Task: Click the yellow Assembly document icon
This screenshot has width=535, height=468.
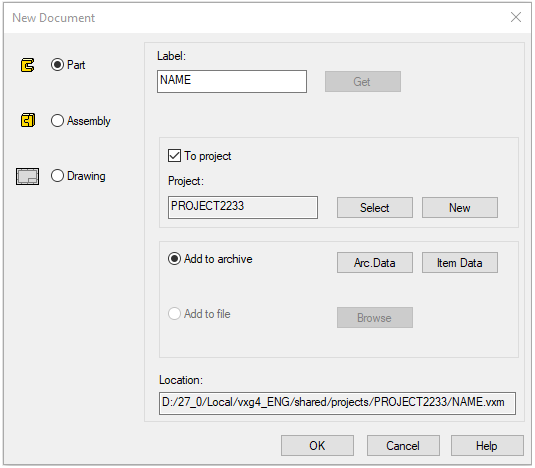Action: pyautogui.click(x=27, y=120)
